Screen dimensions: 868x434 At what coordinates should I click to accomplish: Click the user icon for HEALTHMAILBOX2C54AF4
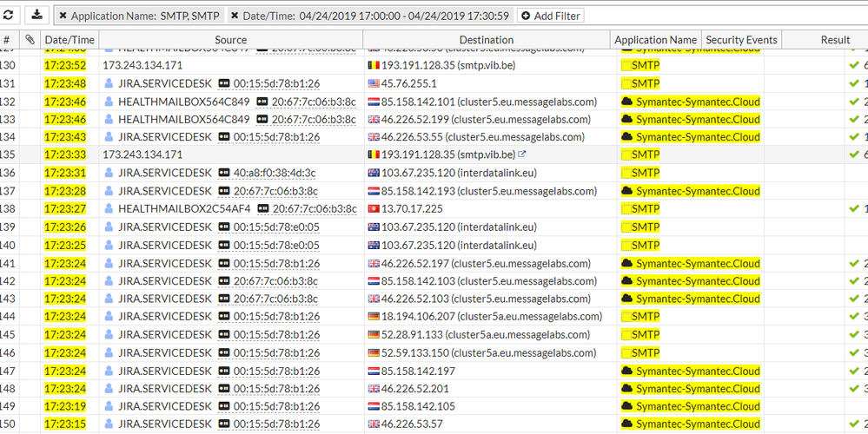(109, 209)
